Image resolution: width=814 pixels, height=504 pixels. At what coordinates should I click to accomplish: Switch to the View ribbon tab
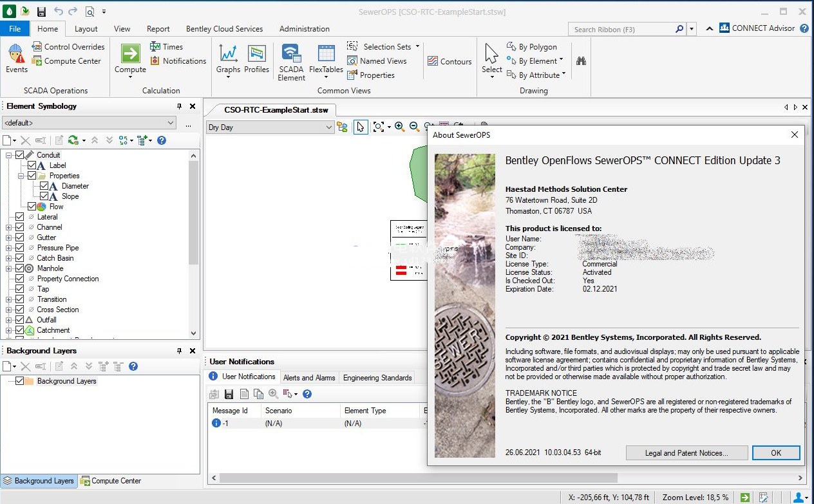(x=122, y=29)
